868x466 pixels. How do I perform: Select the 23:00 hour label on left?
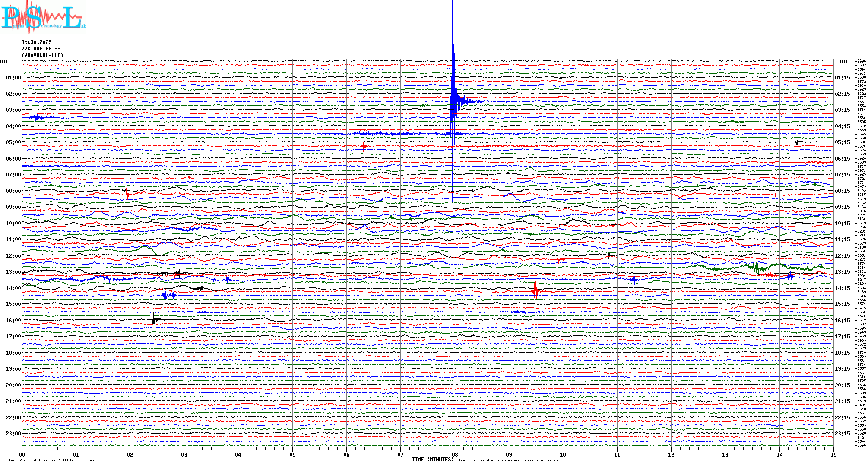[x=13, y=434]
